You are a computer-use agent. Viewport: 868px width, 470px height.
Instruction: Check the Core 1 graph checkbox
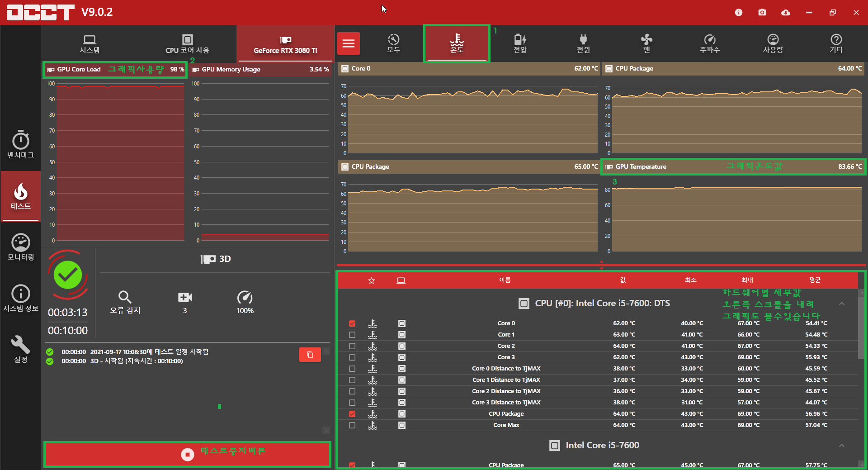point(352,335)
